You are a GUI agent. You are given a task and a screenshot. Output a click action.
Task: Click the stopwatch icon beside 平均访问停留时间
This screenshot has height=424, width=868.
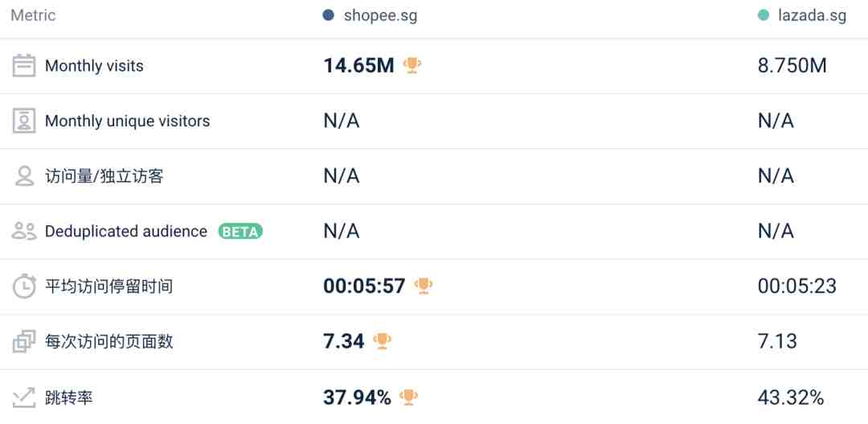pyautogui.click(x=24, y=286)
